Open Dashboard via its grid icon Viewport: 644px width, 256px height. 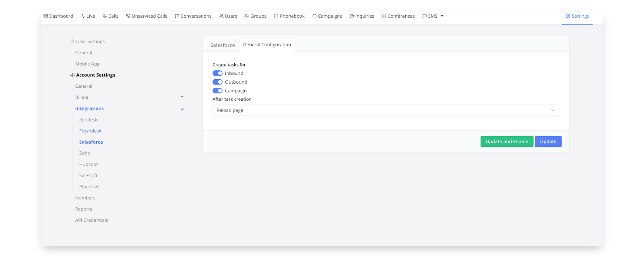45,16
